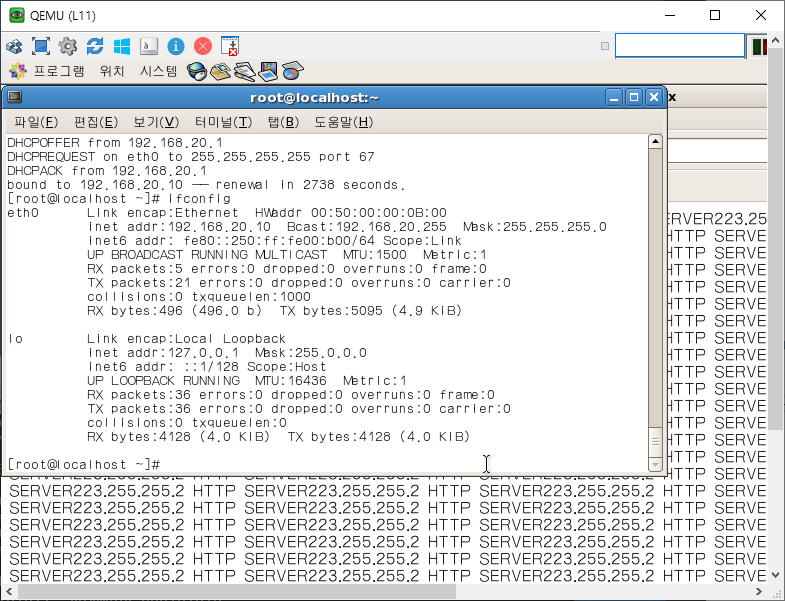
Task: Click the horizontal scroll right arrow at bottom
Action: 759,592
